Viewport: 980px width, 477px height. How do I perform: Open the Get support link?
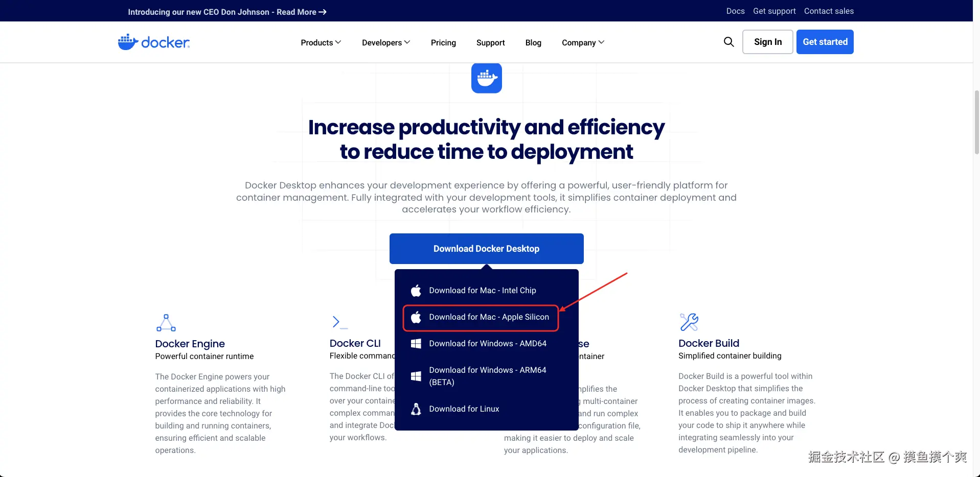coord(774,11)
